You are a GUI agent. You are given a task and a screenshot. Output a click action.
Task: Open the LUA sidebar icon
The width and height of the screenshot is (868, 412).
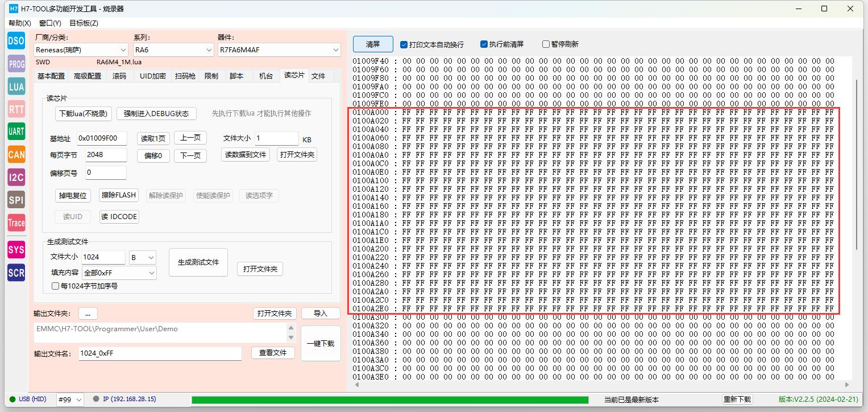(16, 86)
